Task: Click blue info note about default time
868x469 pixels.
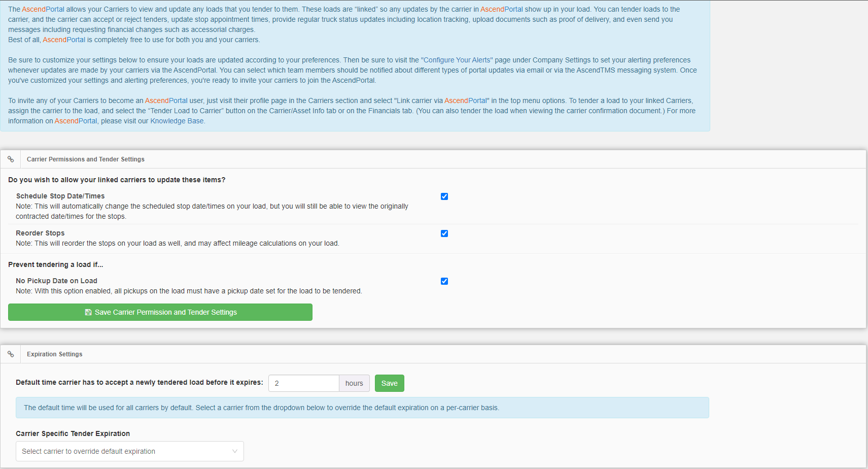Action: point(362,408)
